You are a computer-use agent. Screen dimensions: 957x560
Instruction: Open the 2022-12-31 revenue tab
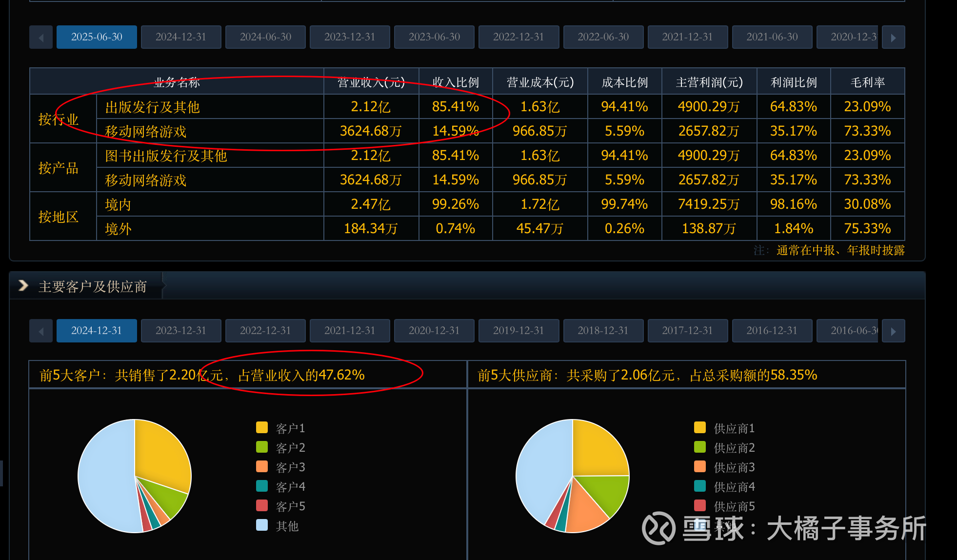coord(518,37)
